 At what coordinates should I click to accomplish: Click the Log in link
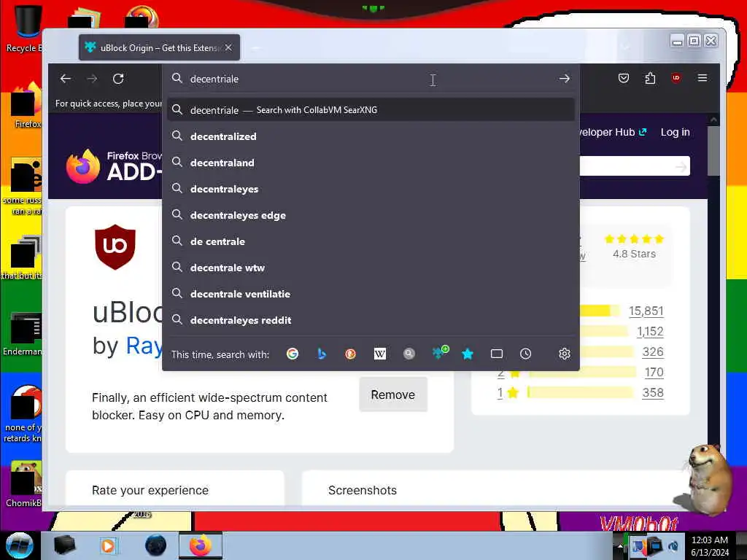(x=675, y=133)
